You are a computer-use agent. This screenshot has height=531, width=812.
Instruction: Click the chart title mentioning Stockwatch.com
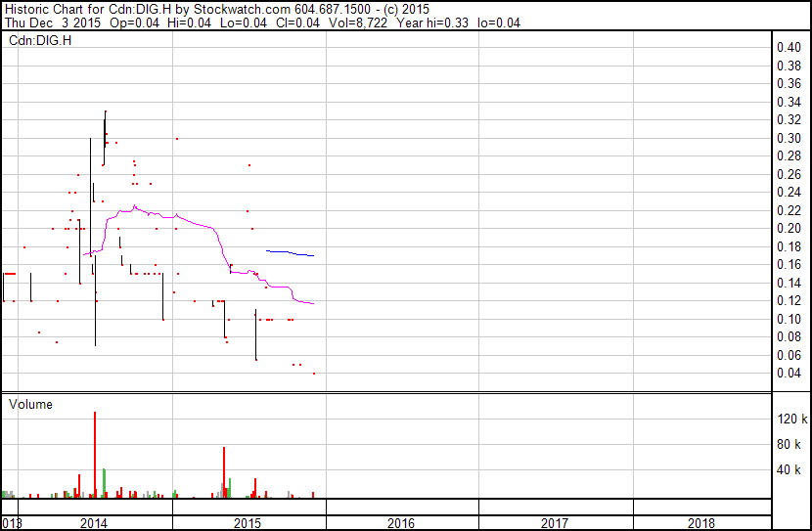point(217,10)
